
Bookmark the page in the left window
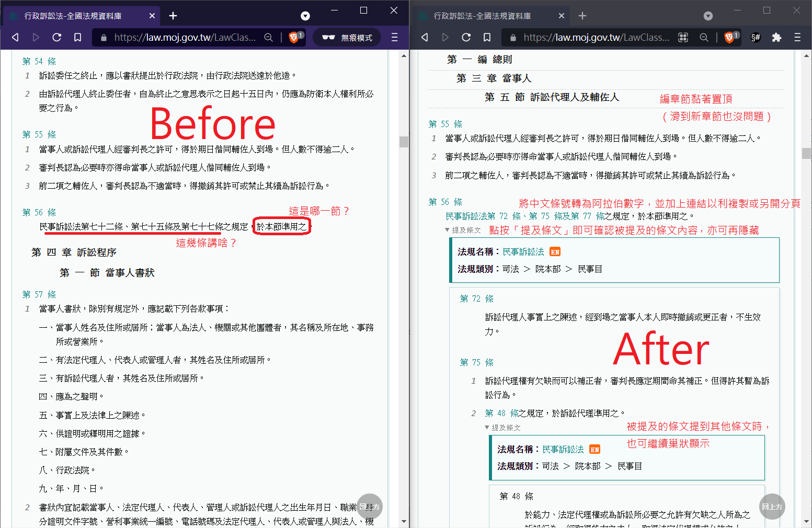77,37
